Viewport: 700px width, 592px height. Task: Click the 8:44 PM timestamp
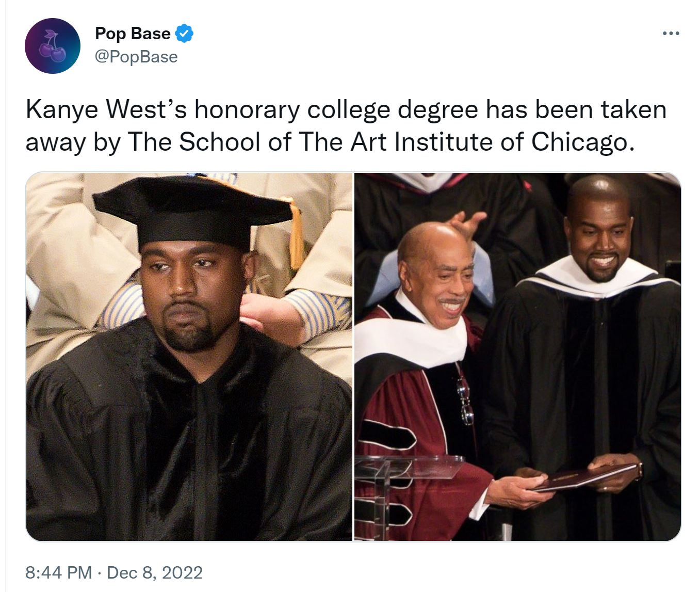(x=59, y=572)
